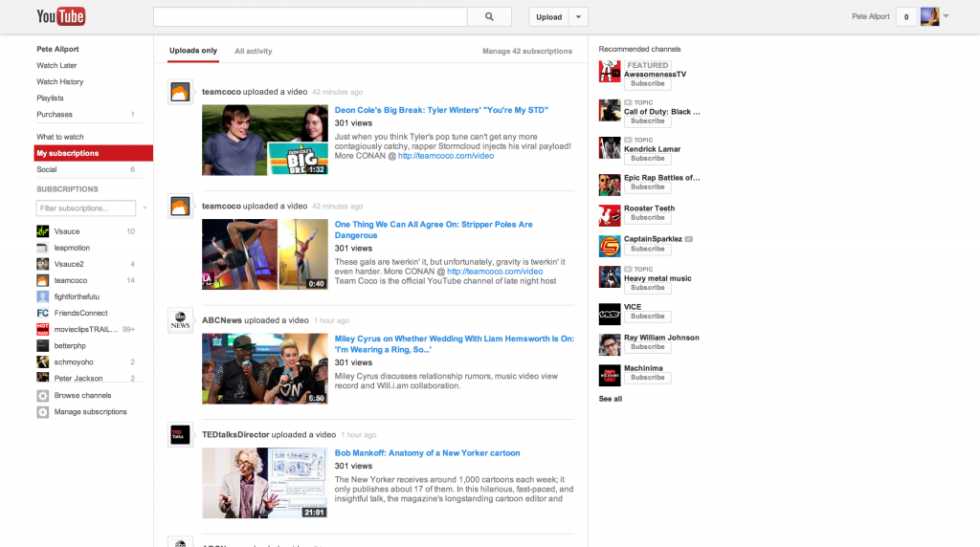Open Pete Allport's profile avatar

929,17
